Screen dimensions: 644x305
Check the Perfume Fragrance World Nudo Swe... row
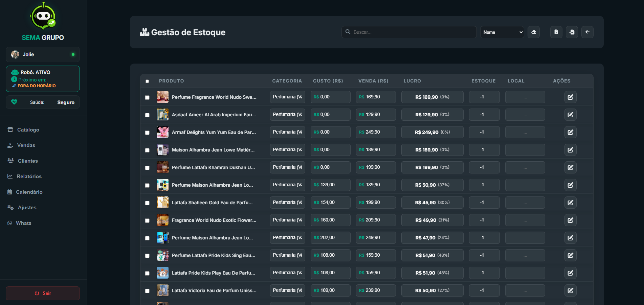[147, 97]
